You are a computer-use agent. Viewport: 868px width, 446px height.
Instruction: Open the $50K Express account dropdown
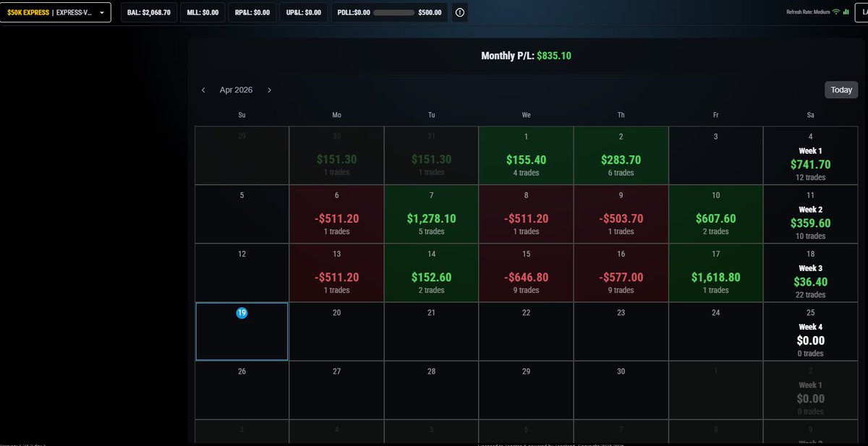point(55,12)
